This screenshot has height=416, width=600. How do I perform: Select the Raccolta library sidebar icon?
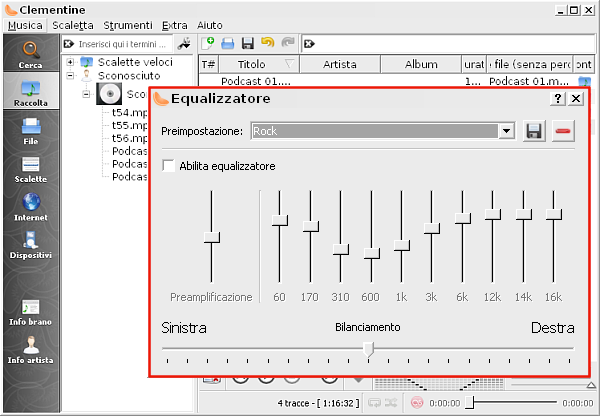point(31,94)
